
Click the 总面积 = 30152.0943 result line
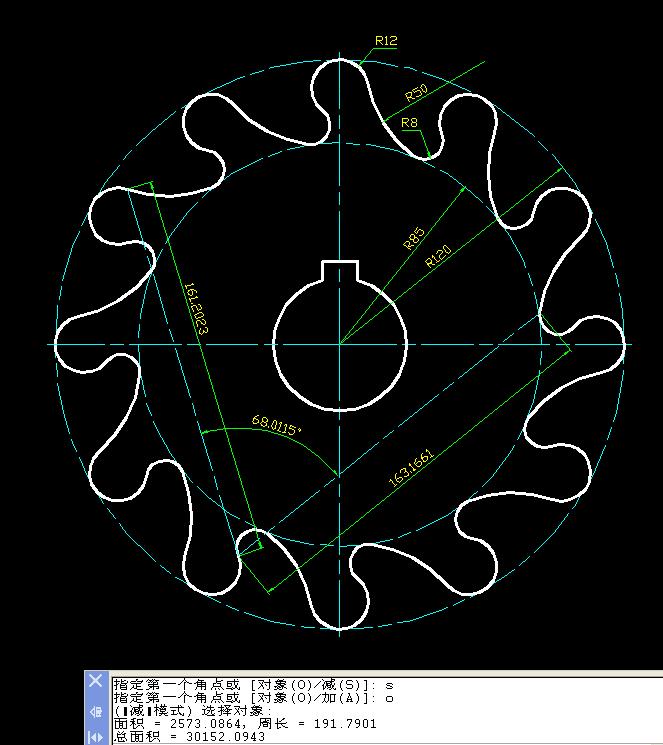click(x=189, y=737)
